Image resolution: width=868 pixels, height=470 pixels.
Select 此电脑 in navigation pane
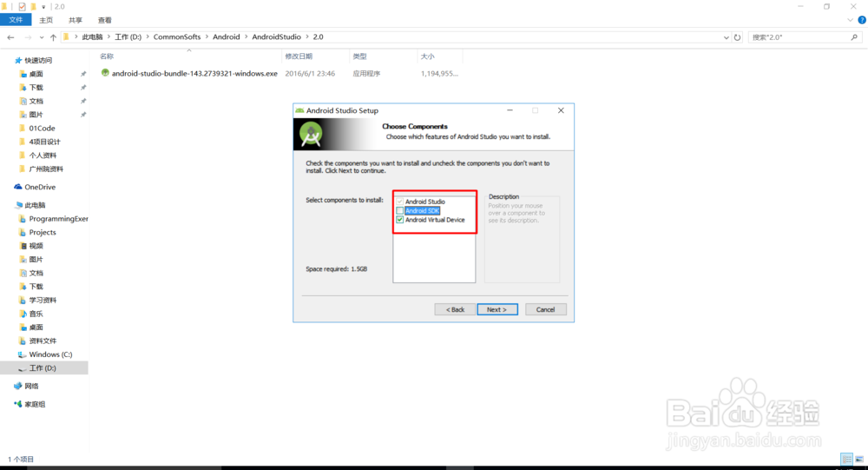coord(35,205)
